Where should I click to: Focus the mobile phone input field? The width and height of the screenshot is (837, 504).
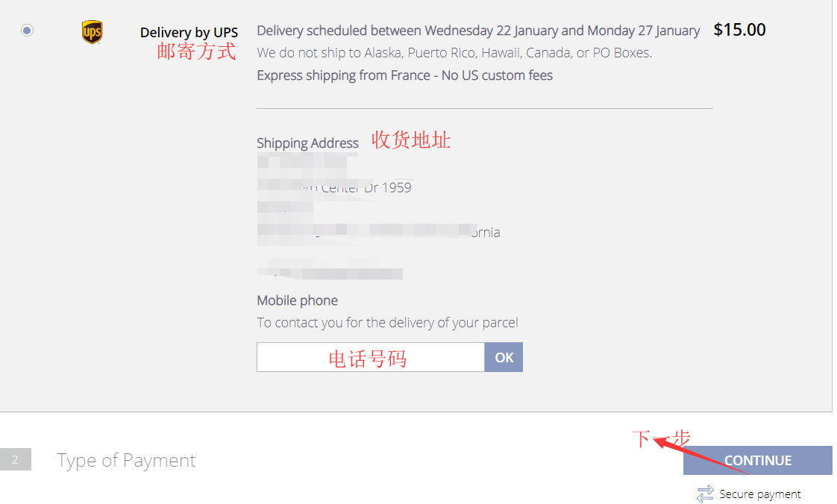pos(370,357)
